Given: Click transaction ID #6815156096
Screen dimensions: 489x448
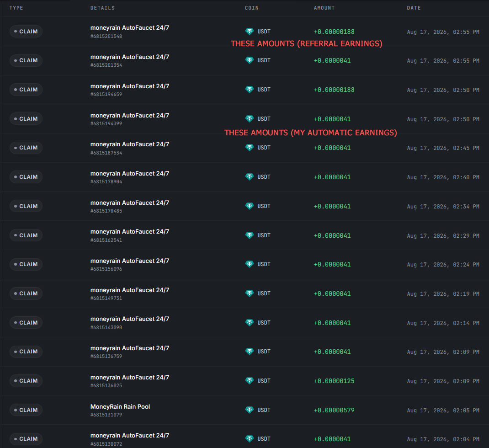Looking at the screenshot, I should coord(106,269).
